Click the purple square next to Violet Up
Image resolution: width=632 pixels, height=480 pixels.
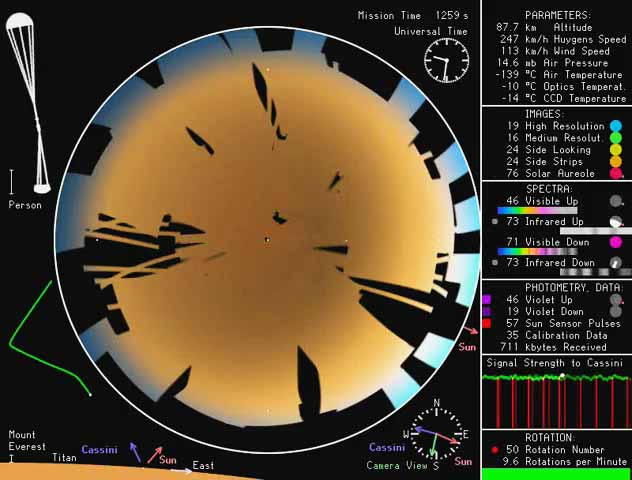(486, 299)
